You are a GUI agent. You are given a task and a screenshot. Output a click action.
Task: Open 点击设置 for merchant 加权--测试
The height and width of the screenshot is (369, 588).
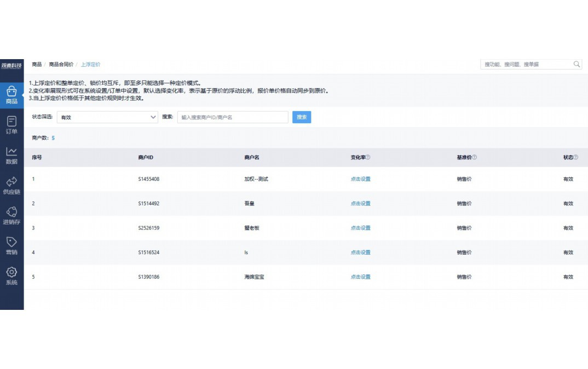coord(362,178)
